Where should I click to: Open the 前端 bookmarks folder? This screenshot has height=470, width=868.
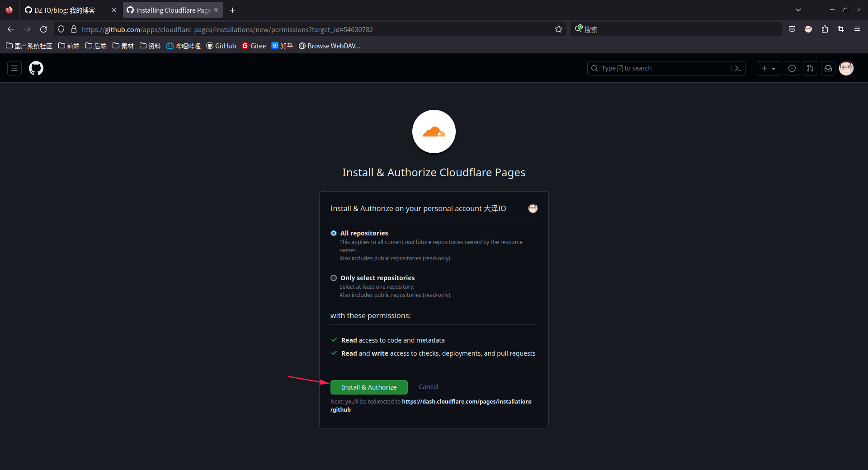[x=69, y=46]
